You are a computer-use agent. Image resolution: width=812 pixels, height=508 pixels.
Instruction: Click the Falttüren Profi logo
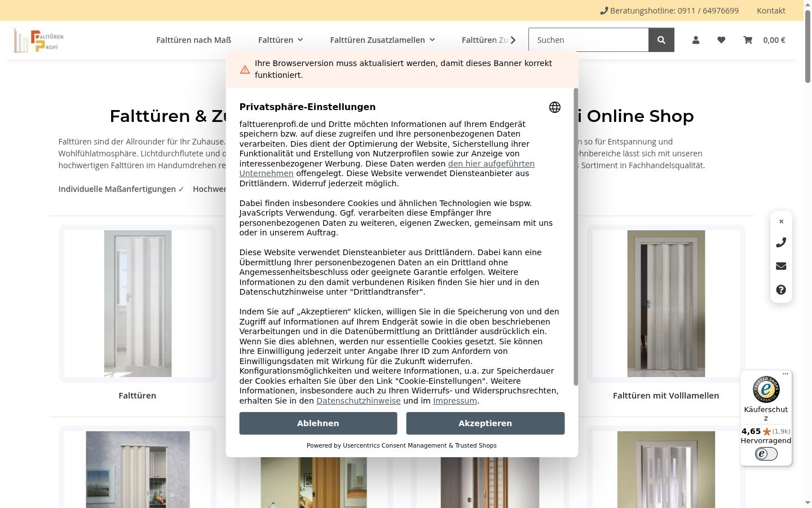point(39,40)
